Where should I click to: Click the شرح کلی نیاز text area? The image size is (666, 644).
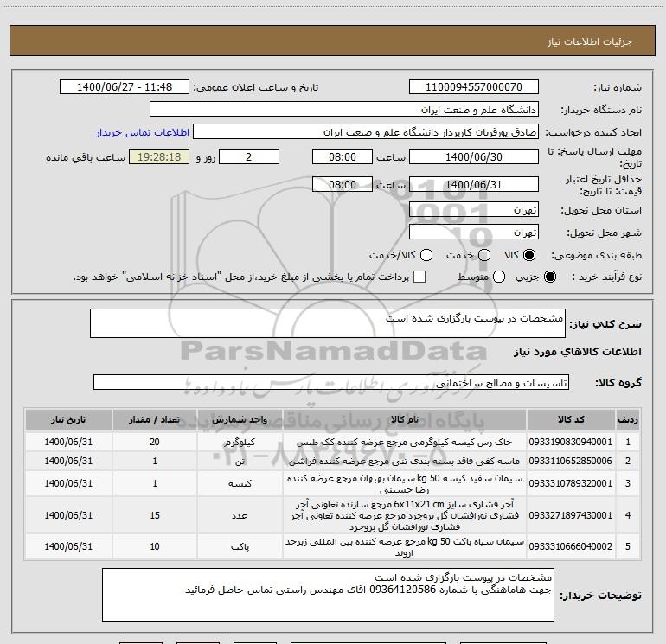pyautogui.click(x=328, y=323)
